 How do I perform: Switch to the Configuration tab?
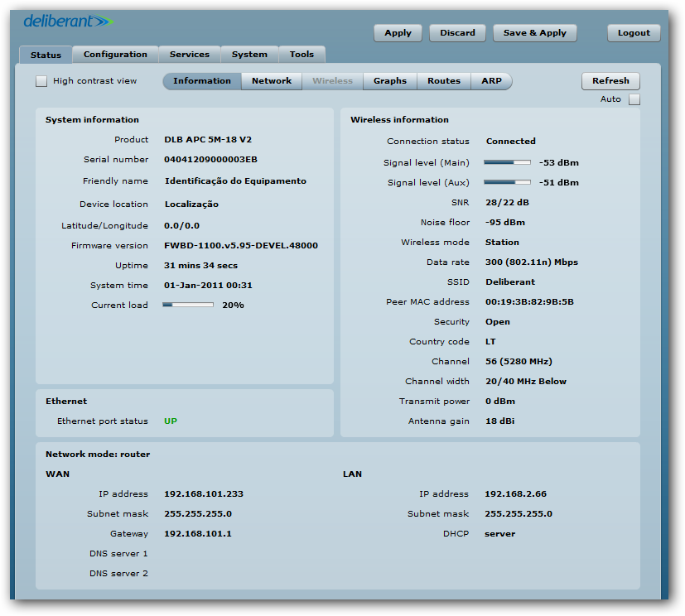115,53
